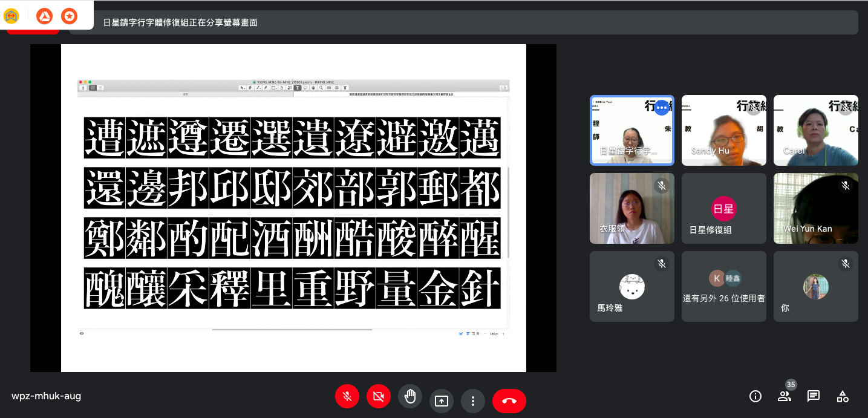Turn on the camera button

pyautogui.click(x=379, y=397)
